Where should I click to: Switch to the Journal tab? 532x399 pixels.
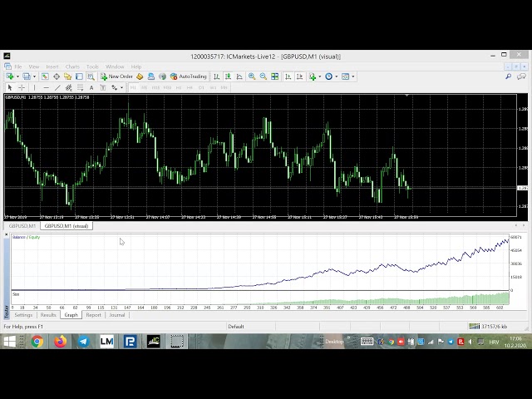coord(116,315)
